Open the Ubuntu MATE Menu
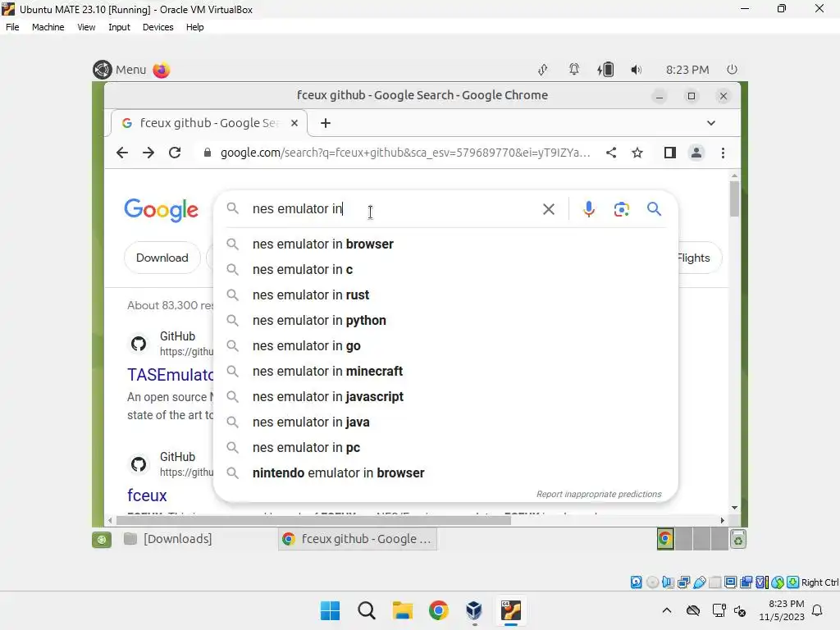 [x=120, y=70]
